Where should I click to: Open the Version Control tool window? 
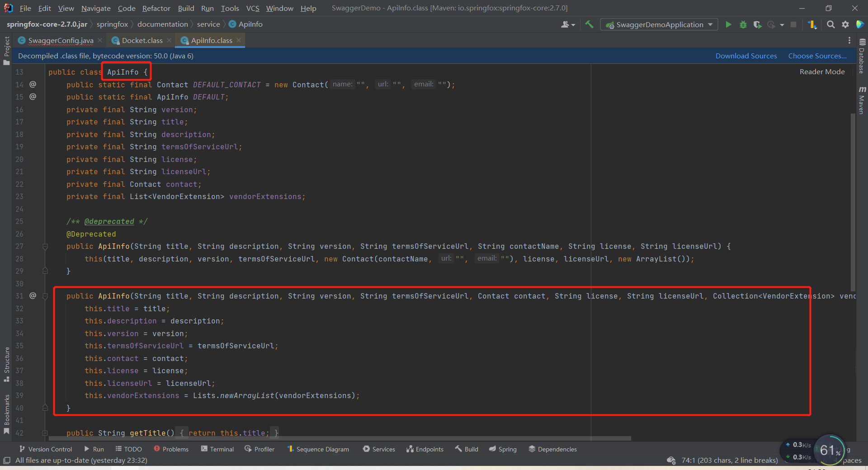[x=46, y=449]
